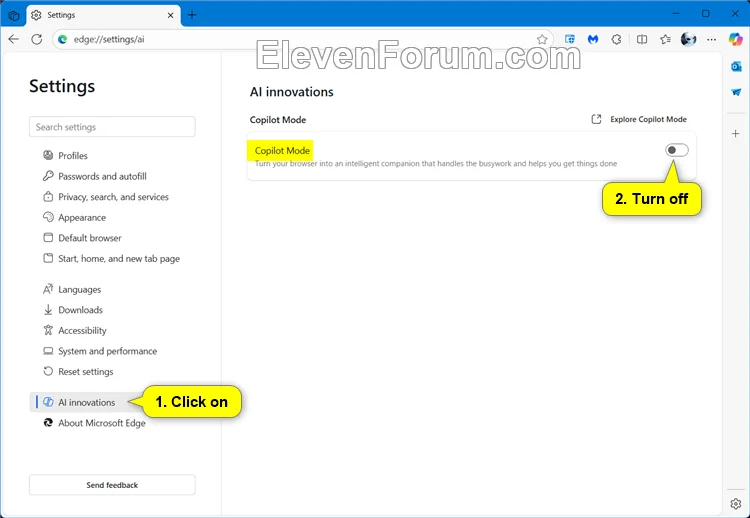Open the browser screenshot toolbar icon
Image resolution: width=750 pixels, height=518 pixels.
point(570,39)
